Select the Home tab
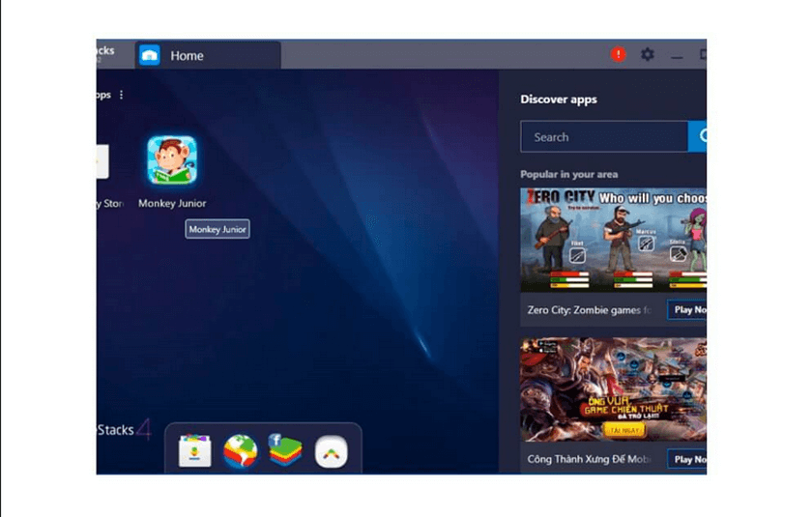 (x=208, y=55)
